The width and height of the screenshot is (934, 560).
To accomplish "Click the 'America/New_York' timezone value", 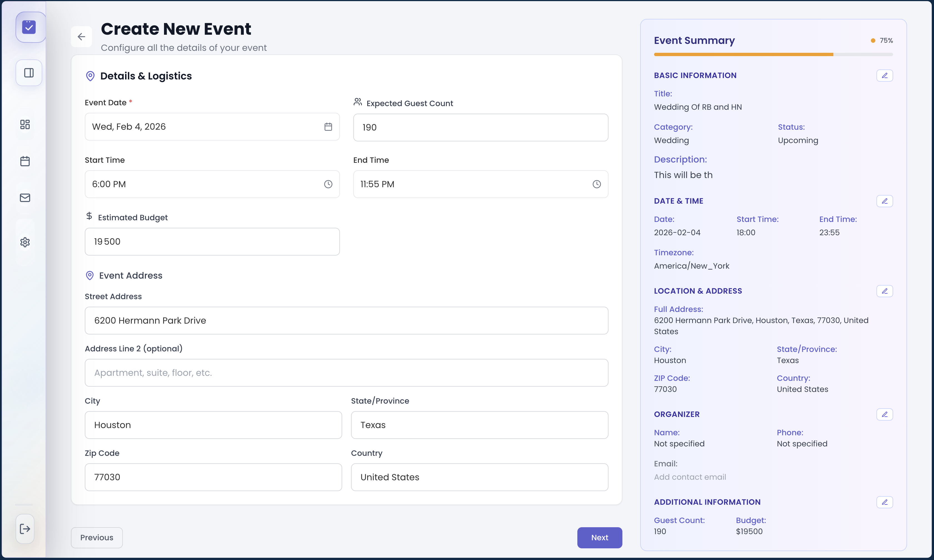I will [x=691, y=266].
